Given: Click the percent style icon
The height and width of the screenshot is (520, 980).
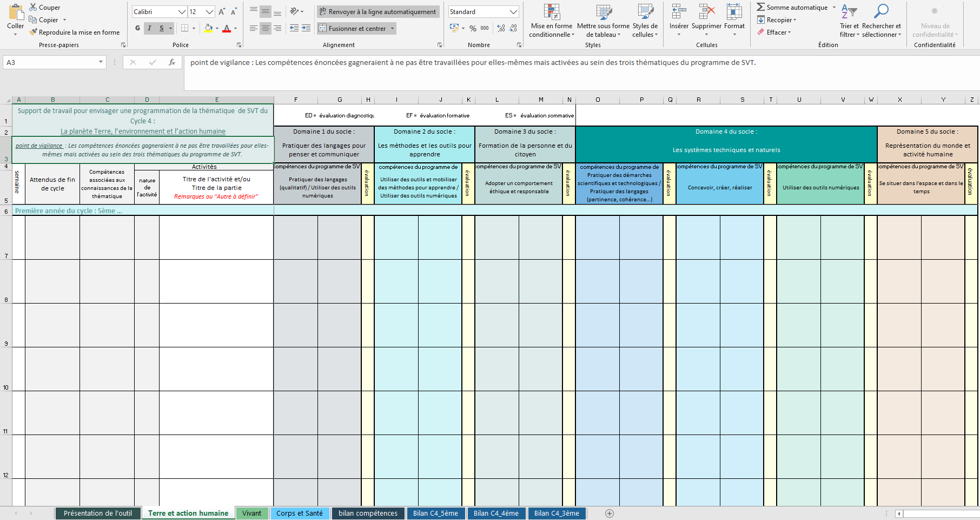Looking at the screenshot, I should (473, 28).
